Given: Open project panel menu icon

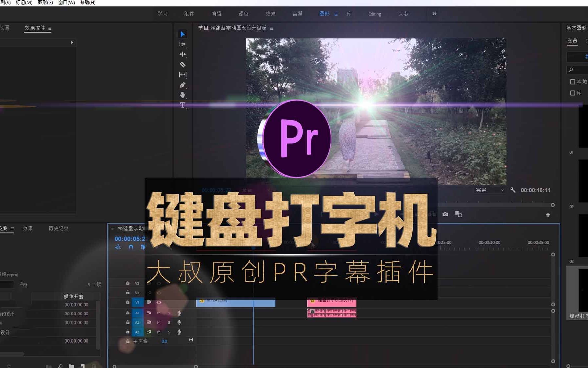Looking at the screenshot, I should click(x=12, y=229).
